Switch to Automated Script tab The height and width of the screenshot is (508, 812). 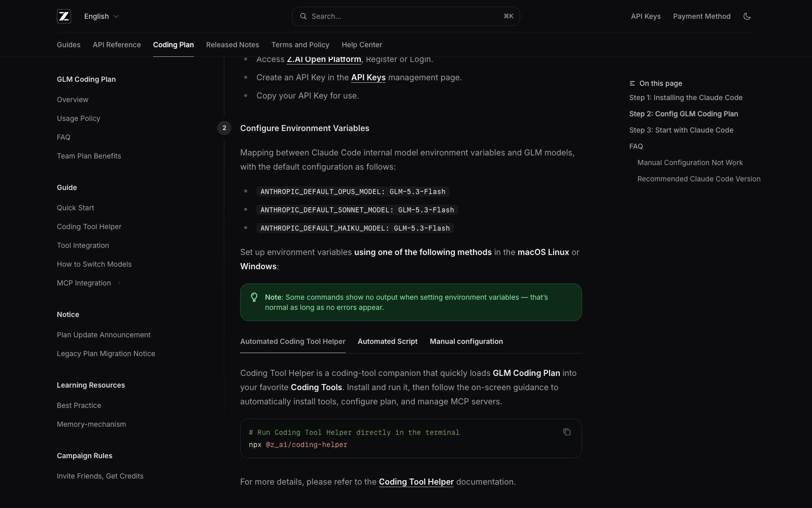[x=388, y=341]
